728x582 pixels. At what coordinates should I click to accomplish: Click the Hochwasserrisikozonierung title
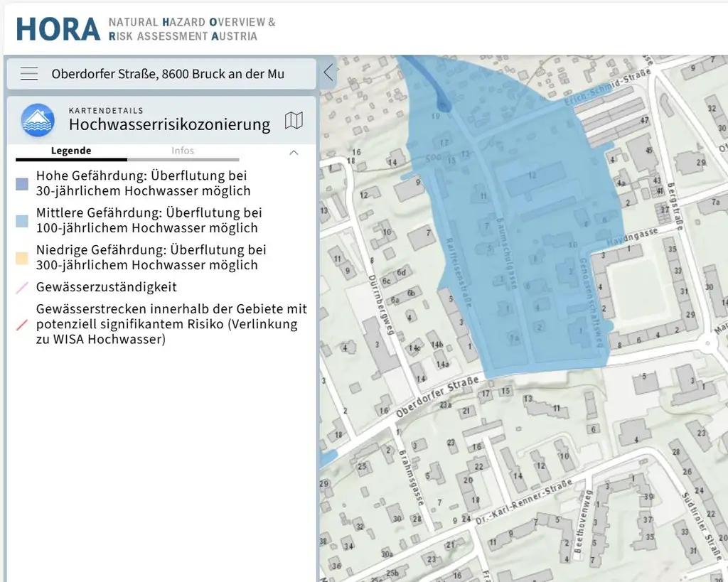169,125
